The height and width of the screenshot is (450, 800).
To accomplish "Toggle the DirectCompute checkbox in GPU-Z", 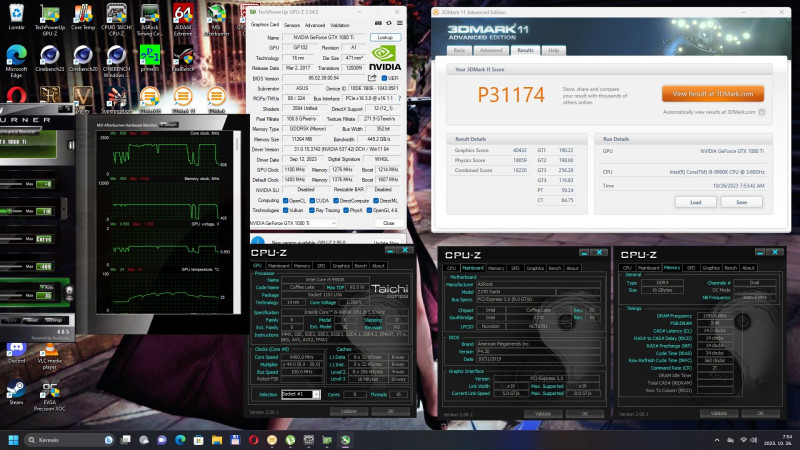I will 336,201.
